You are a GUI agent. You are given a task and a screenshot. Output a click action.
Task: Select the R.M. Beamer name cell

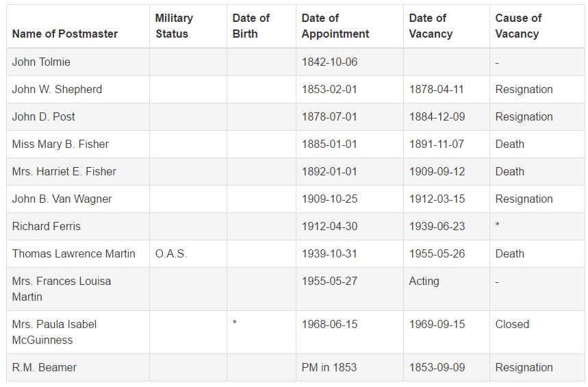click(78, 368)
